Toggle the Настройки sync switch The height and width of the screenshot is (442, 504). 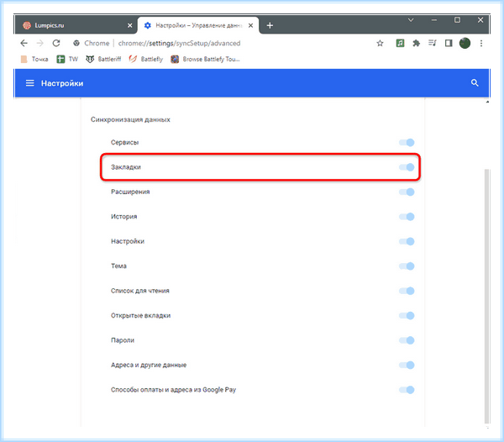tap(407, 241)
